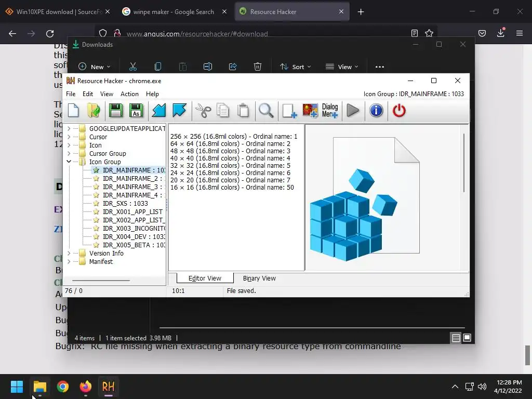Save file with the green floppy icon
Viewport: 532px width, 399px height.
116,111
